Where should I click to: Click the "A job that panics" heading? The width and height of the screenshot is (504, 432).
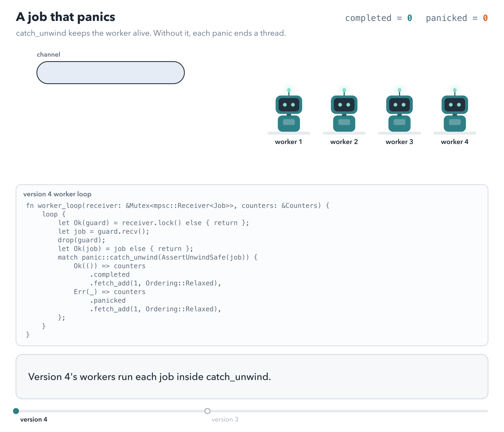tap(65, 17)
